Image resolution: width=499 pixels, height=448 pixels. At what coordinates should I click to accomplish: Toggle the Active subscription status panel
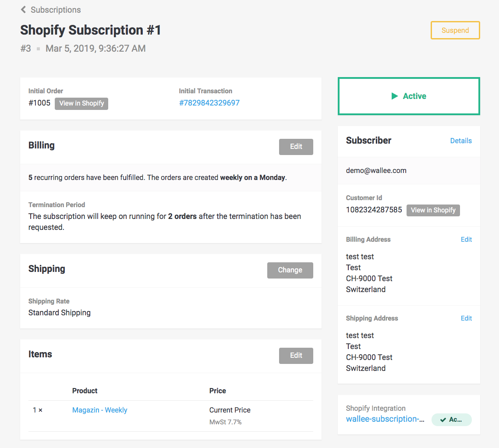tap(408, 96)
